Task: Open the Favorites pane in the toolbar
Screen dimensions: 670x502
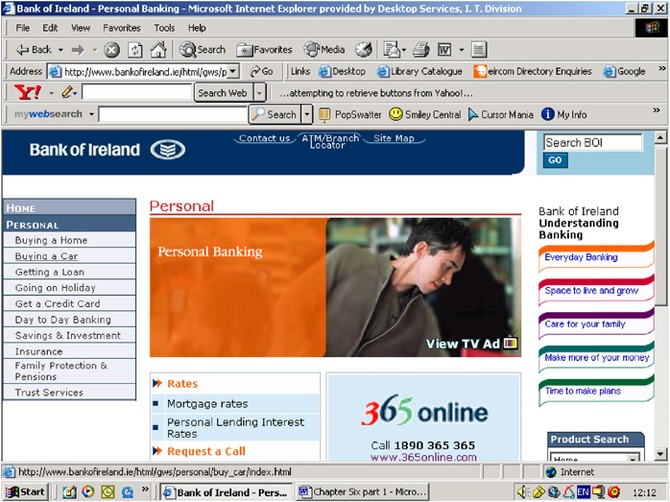Action: pos(264,50)
